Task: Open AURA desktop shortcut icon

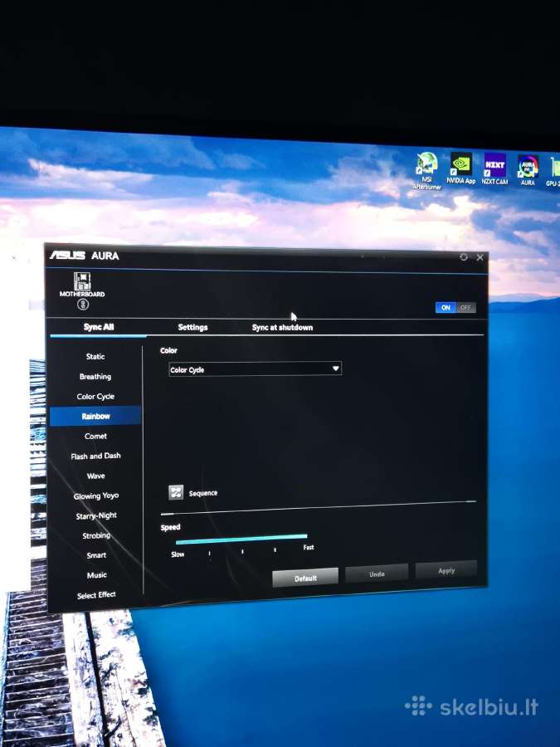Action: point(528,170)
